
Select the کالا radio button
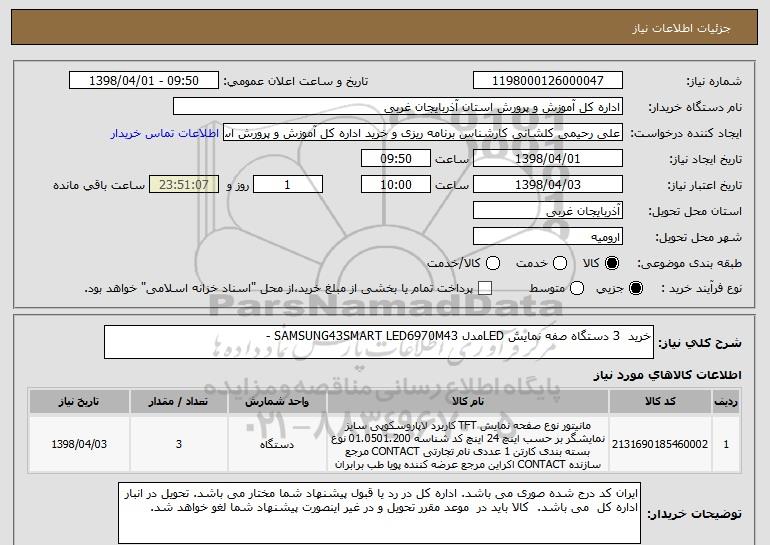pyautogui.click(x=612, y=264)
